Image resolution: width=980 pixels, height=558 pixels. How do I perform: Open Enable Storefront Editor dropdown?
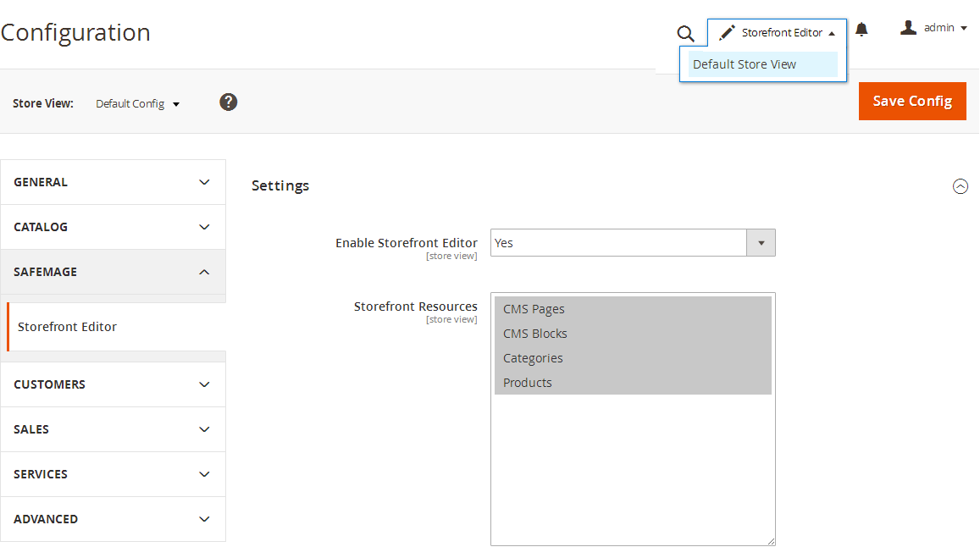[633, 243]
